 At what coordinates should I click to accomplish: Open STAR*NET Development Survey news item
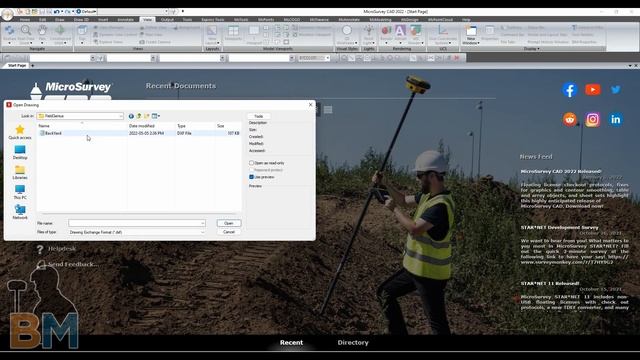559,227
